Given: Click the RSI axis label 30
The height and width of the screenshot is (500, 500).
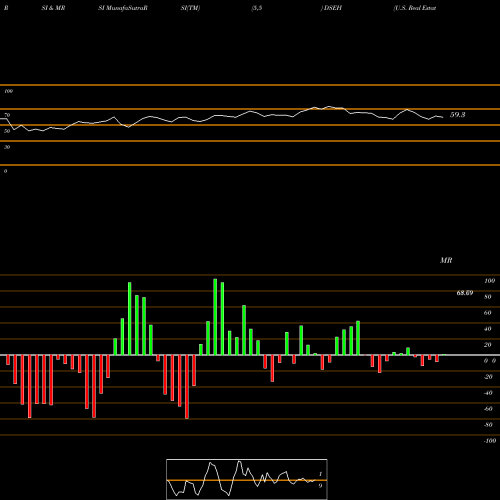Looking at the screenshot, I should 7,147.
